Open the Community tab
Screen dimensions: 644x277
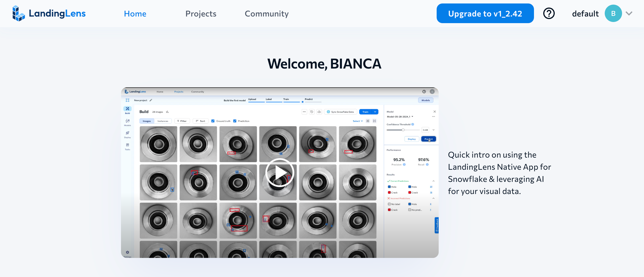pos(267,14)
